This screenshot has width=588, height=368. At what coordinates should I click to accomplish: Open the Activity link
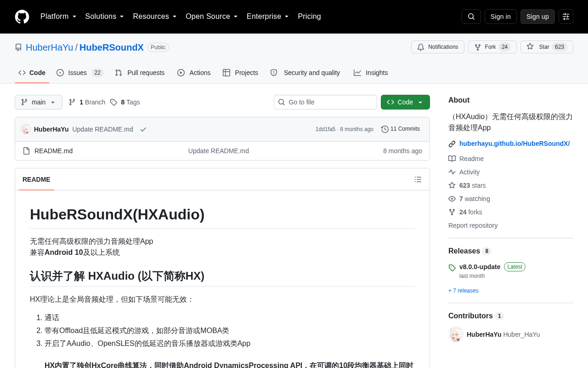464,172
